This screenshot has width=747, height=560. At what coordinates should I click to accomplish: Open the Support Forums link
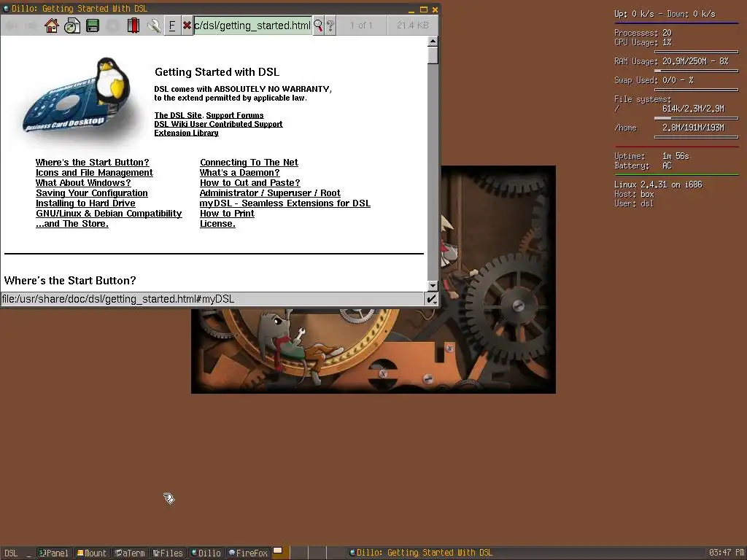click(235, 115)
